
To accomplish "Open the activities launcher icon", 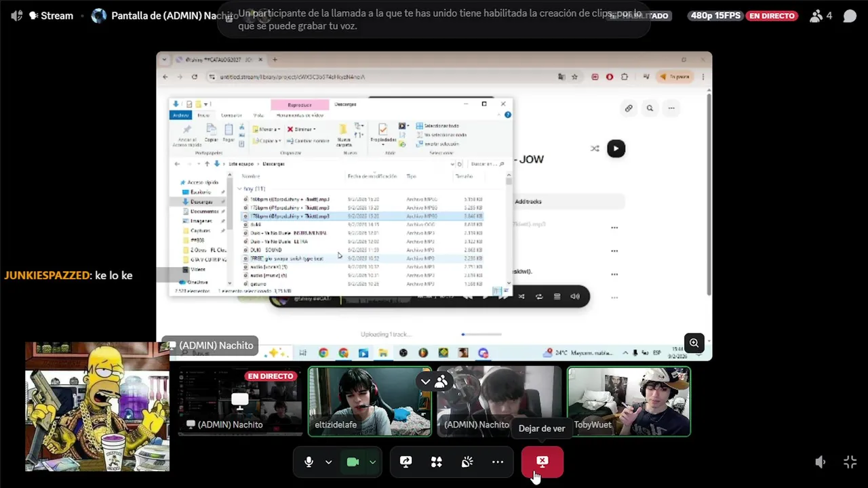I will pos(437,462).
